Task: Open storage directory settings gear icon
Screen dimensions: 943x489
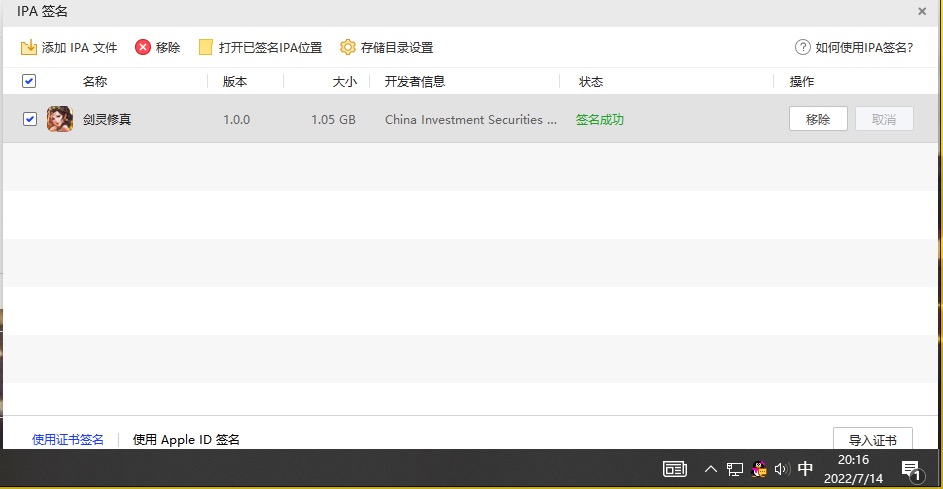Action: pyautogui.click(x=348, y=47)
